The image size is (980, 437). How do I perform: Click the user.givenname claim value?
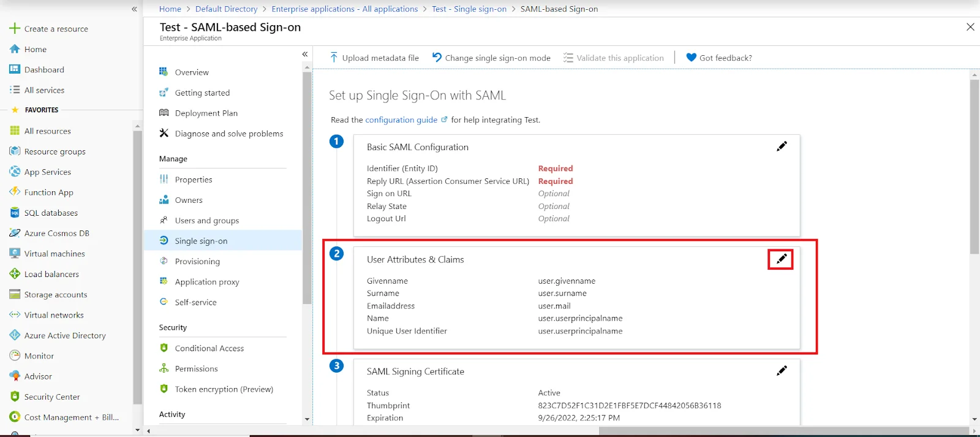tap(567, 281)
